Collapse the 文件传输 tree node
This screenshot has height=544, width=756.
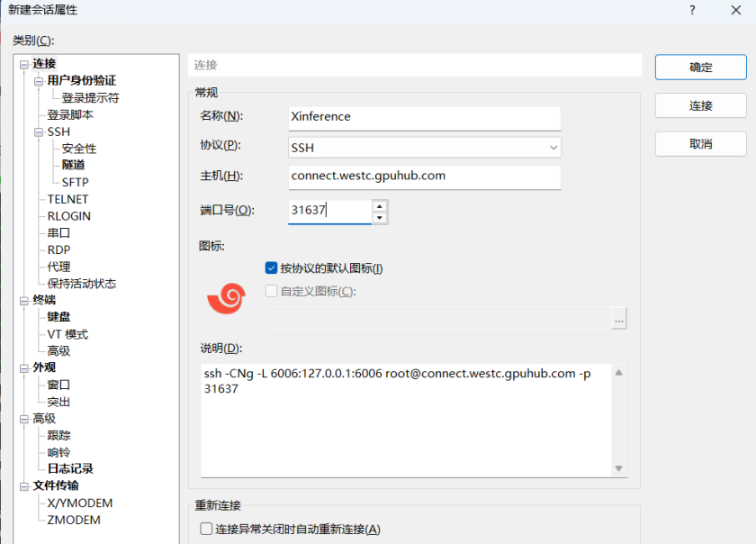pos(24,486)
